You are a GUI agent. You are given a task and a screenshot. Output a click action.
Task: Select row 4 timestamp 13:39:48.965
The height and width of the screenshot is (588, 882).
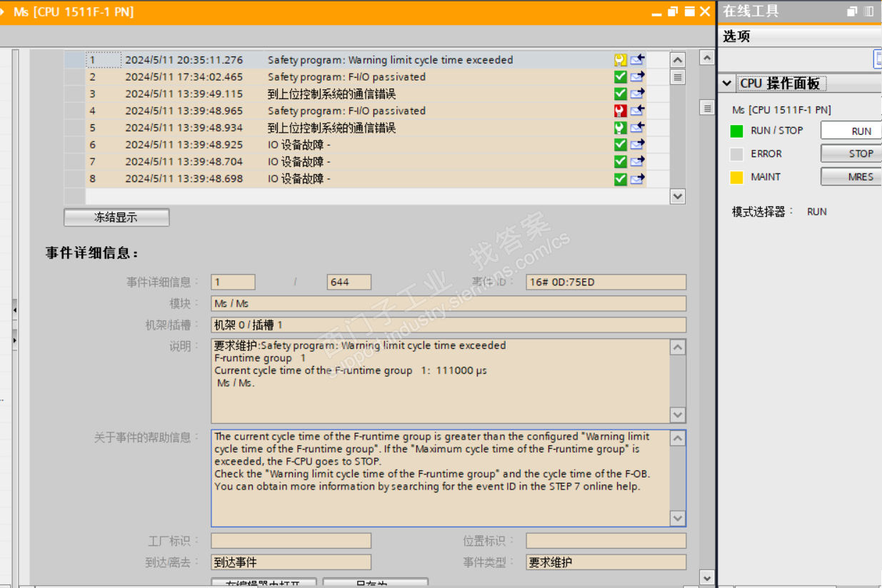point(184,111)
